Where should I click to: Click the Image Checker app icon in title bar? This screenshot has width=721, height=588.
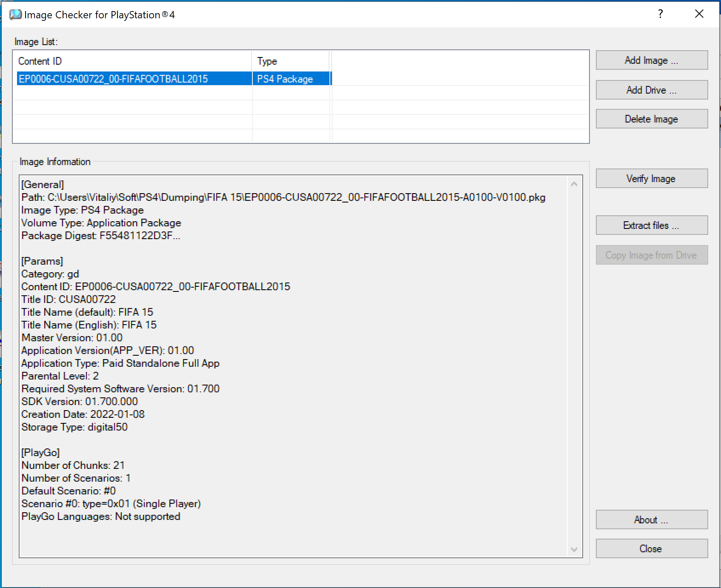click(15, 14)
